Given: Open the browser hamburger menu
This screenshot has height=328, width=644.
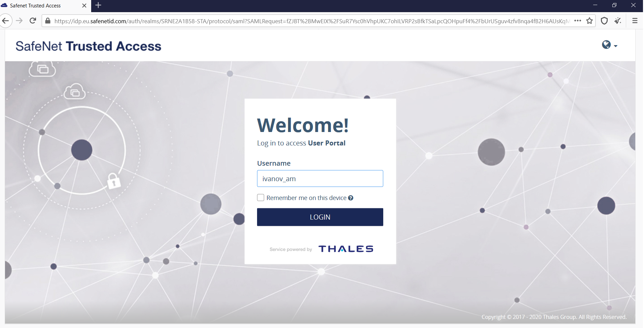Looking at the screenshot, I should [x=635, y=21].
